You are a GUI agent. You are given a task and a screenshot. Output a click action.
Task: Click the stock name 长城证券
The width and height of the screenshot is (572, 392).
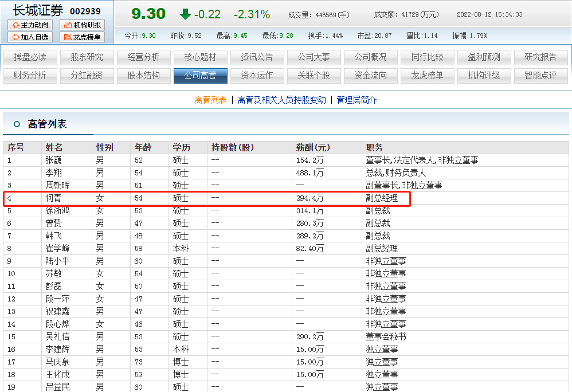tap(38, 10)
